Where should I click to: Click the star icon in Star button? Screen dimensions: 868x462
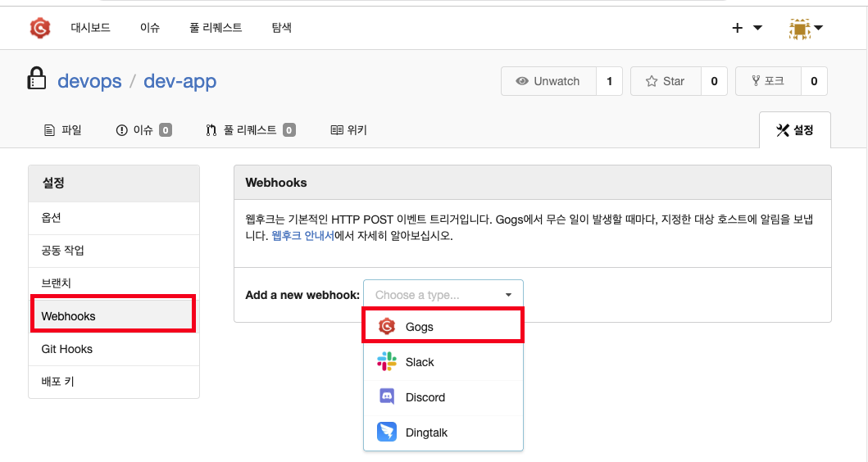[x=652, y=81]
